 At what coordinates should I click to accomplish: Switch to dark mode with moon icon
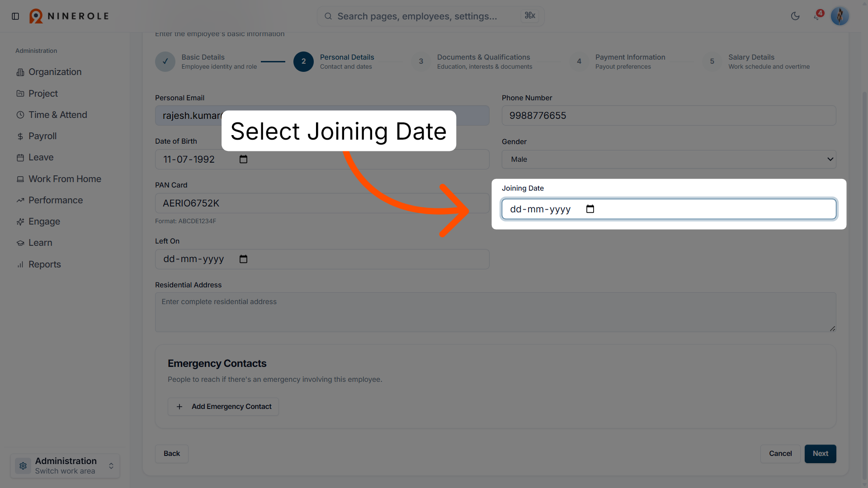coord(795,16)
